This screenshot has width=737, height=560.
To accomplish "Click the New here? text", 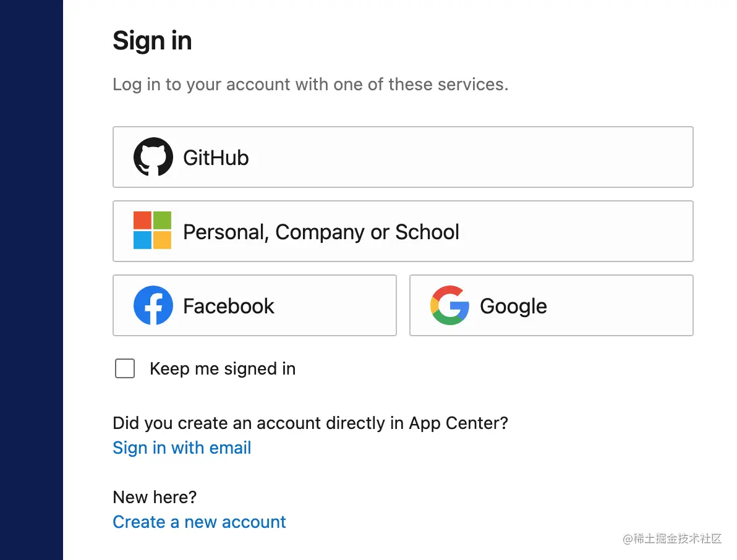I will pyautogui.click(x=155, y=497).
